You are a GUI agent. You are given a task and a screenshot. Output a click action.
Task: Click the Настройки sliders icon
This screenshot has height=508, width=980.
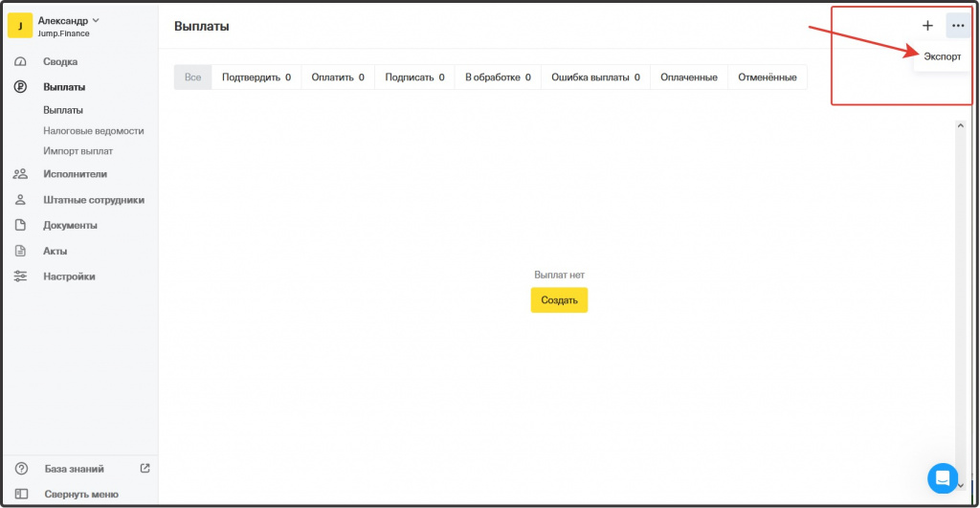coord(20,276)
